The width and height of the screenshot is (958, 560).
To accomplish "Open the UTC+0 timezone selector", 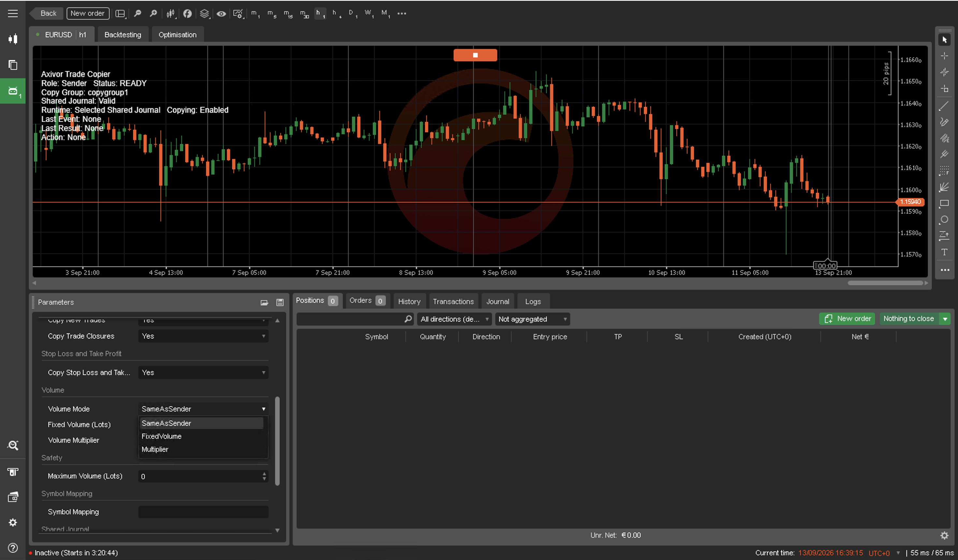I will click(884, 553).
